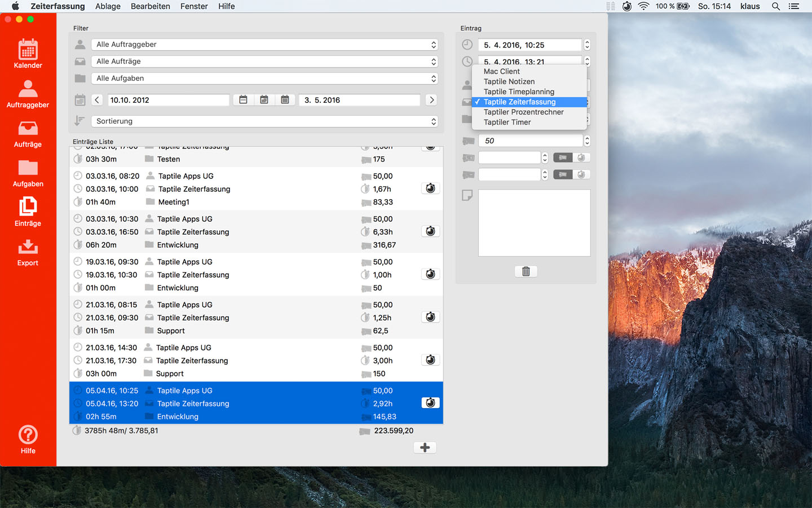
Task: Click the timer status icon in the menu bar
Action: click(627, 6)
